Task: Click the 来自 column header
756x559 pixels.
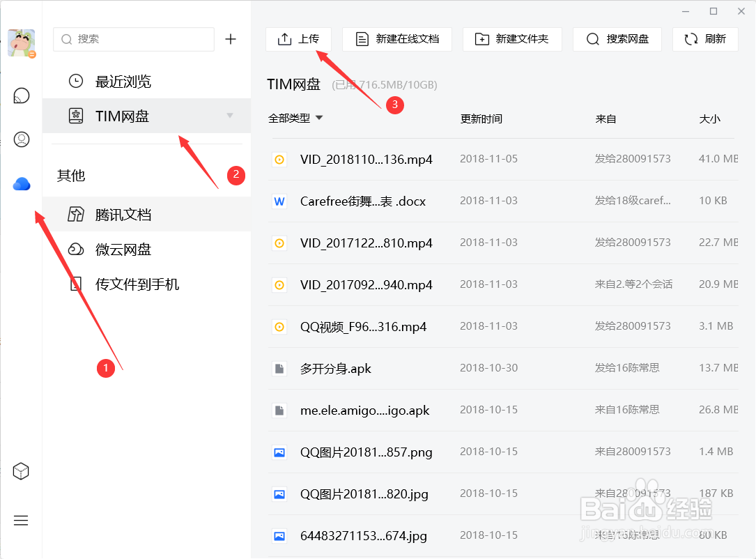Action: pyautogui.click(x=605, y=118)
